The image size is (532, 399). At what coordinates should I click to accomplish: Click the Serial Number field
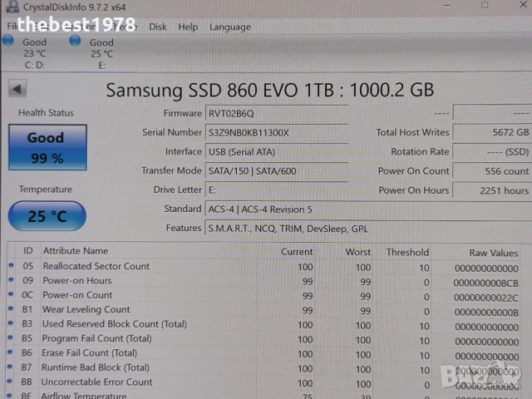tap(277, 133)
